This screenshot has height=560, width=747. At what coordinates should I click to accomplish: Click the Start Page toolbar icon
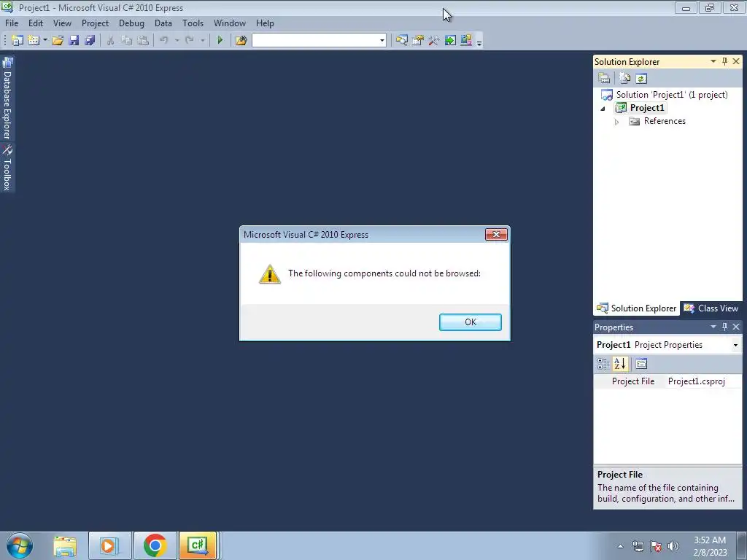coord(450,41)
